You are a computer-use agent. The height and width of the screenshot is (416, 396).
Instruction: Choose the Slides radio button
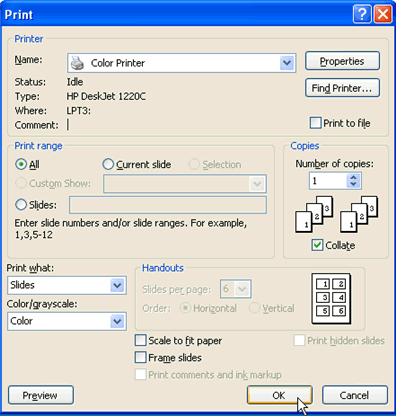(21, 204)
